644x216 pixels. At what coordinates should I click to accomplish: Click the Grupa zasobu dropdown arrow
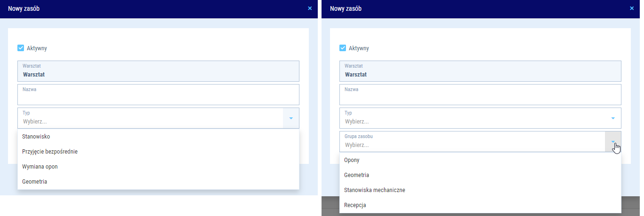coord(613,142)
